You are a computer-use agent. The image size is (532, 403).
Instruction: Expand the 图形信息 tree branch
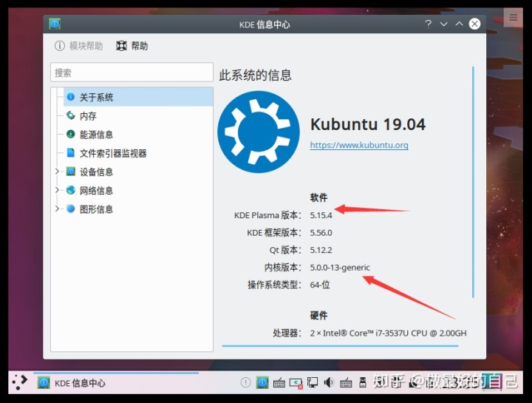coord(57,209)
